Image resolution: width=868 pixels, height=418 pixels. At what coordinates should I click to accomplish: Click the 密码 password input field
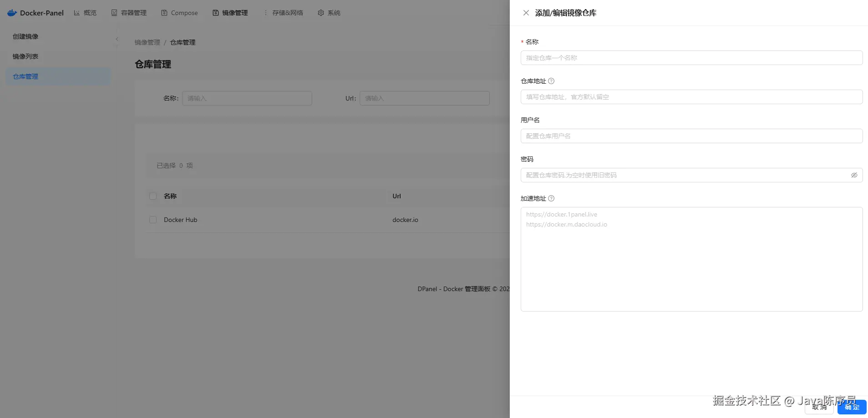691,175
